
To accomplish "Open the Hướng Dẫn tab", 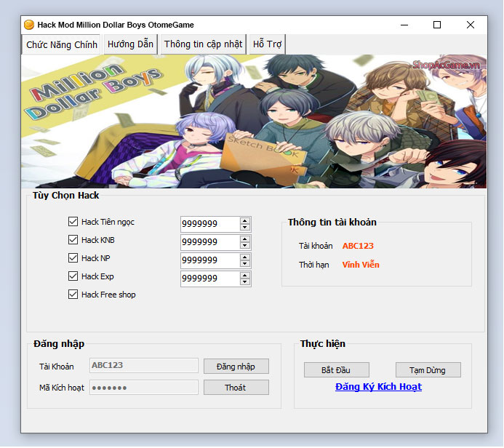I will pyautogui.click(x=130, y=44).
